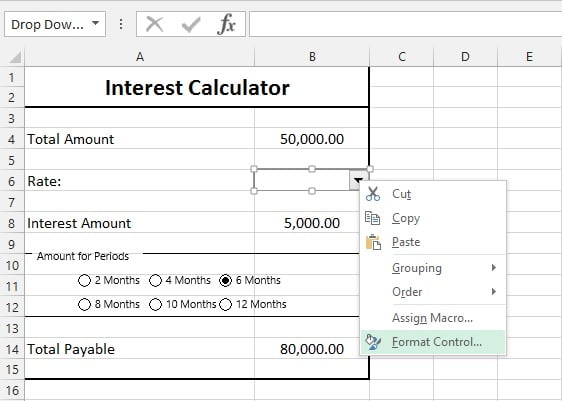The image size is (562, 401).
Task: Click the Total Payable label cell
Action: pyautogui.click(x=139, y=349)
